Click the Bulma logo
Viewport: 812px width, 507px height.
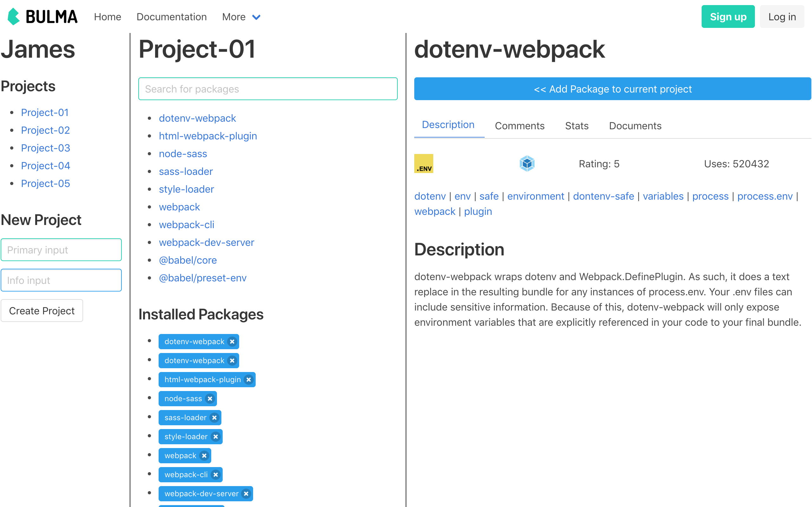point(42,16)
